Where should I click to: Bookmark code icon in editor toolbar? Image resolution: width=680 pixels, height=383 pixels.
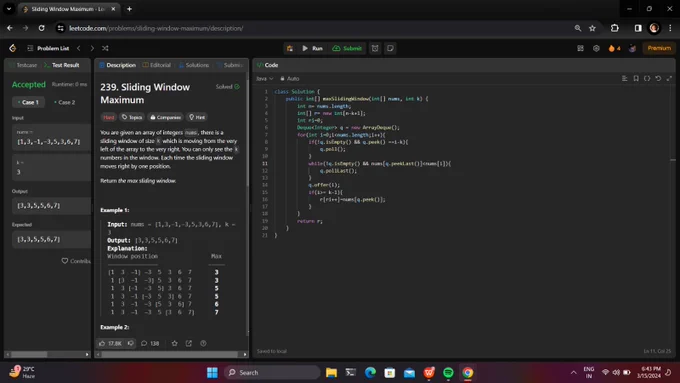pos(636,79)
